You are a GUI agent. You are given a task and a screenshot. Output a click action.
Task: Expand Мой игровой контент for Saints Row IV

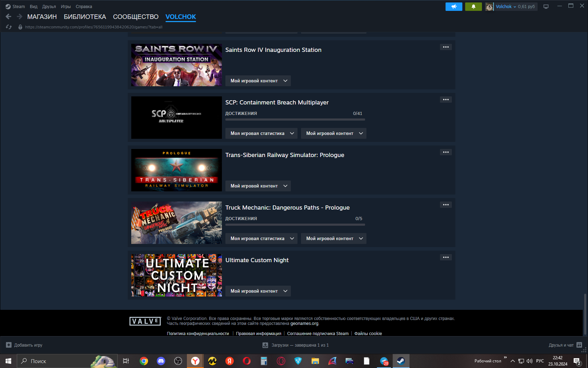258,81
